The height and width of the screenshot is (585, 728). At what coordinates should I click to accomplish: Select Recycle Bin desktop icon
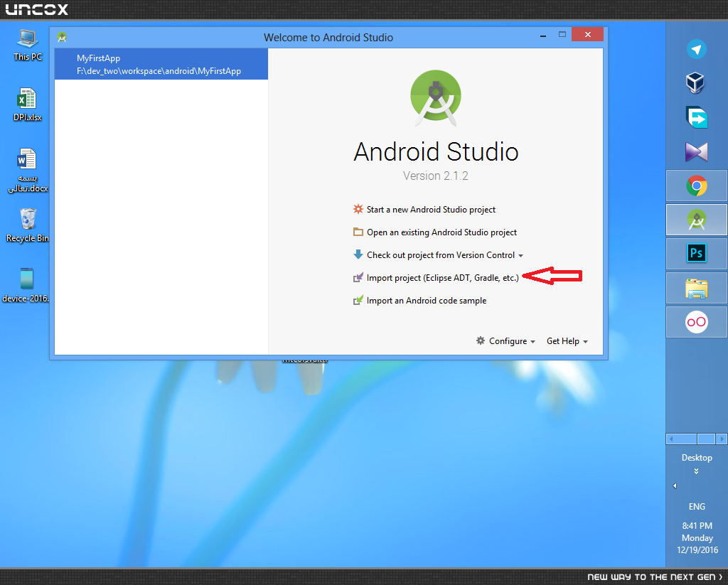coord(28,225)
